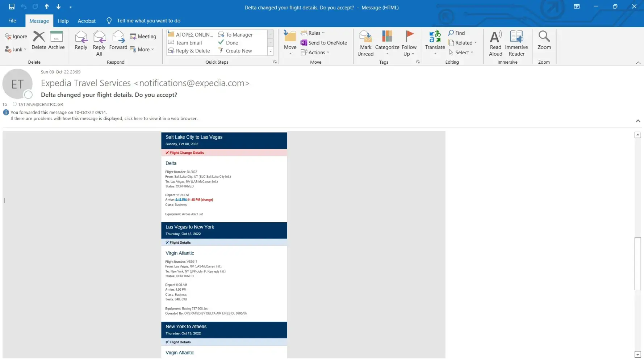Click Send to OneNote button
644x362 pixels.
(324, 43)
